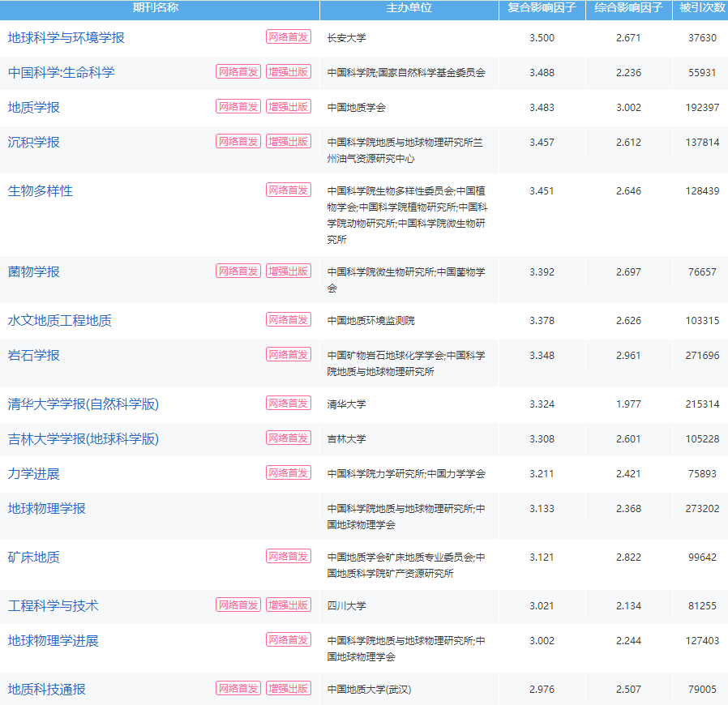The image size is (728, 705).
Task: Open journal 岩石学报 link
Action: coord(33,356)
